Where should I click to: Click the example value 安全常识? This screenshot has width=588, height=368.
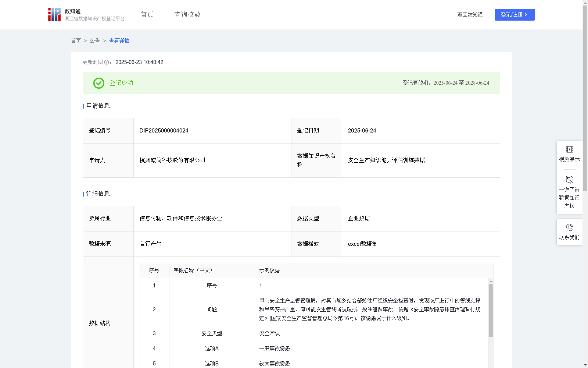click(x=269, y=333)
